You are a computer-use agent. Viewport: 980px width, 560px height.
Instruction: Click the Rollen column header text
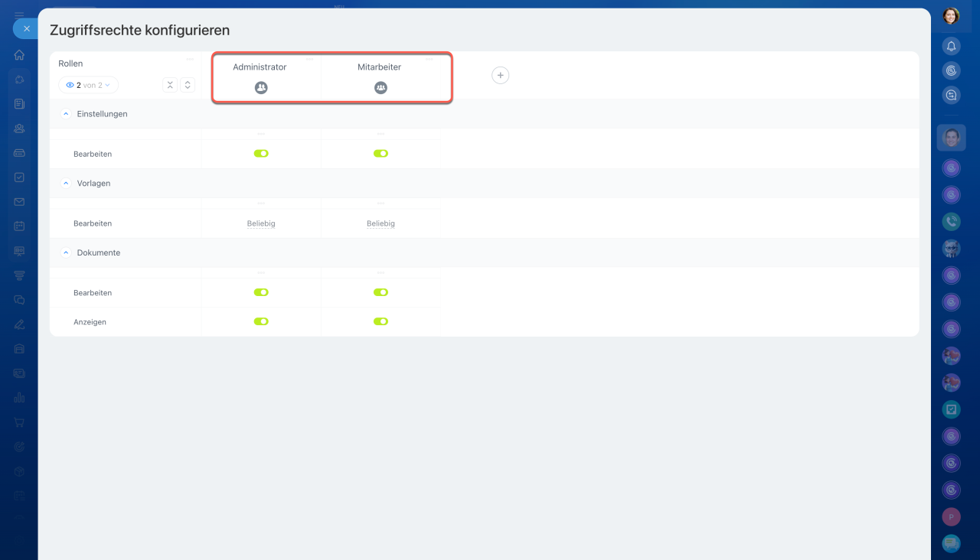tap(70, 63)
